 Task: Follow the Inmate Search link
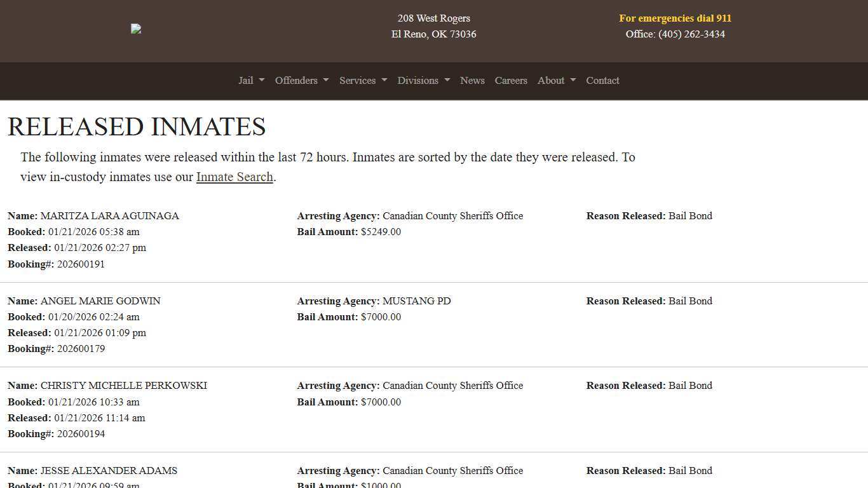pyautogui.click(x=234, y=177)
